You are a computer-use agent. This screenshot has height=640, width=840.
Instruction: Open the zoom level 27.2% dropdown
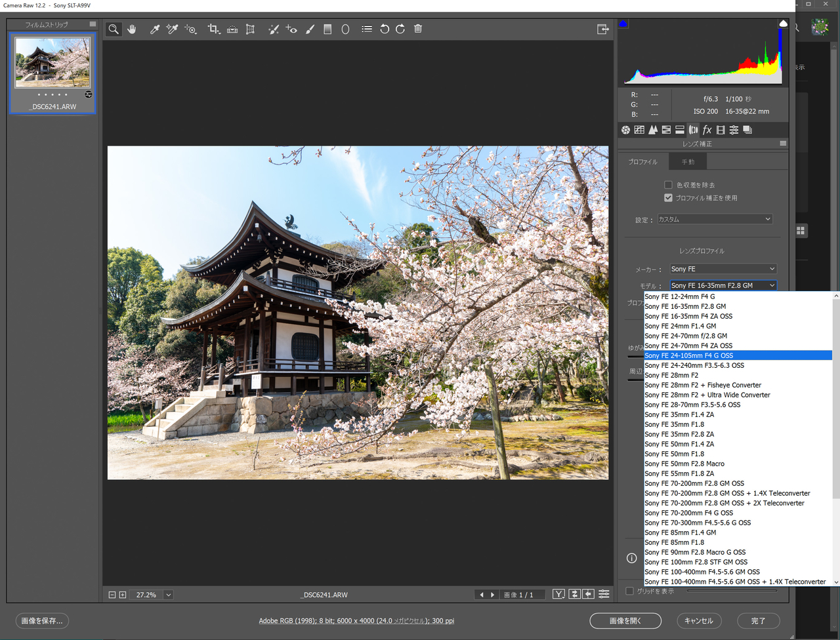(x=169, y=595)
